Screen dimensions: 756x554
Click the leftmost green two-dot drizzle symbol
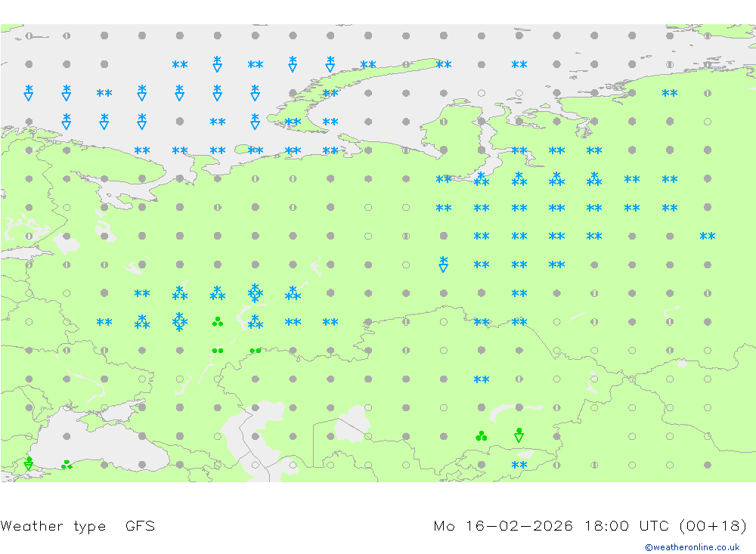218,351
